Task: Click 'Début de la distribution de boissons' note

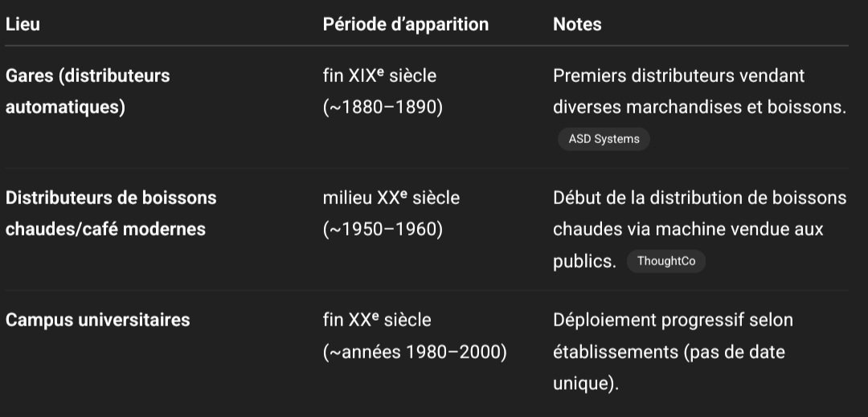Action: point(699,197)
